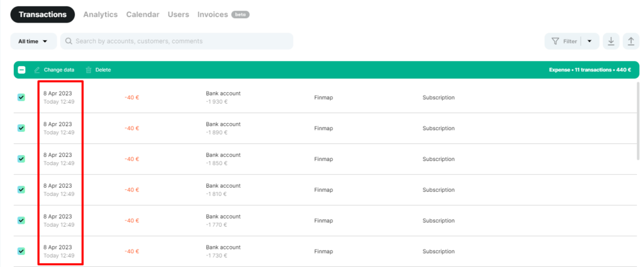Click Subscription in the -1 850 € row
The height and width of the screenshot is (267, 644).
point(438,159)
